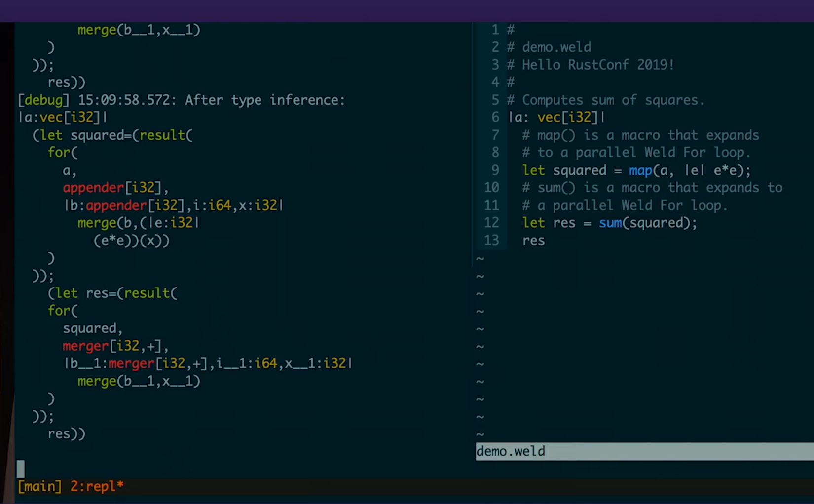Image resolution: width=814 pixels, height=504 pixels.
Task: Click the 'squared,' line in the for loop
Action: [93, 328]
